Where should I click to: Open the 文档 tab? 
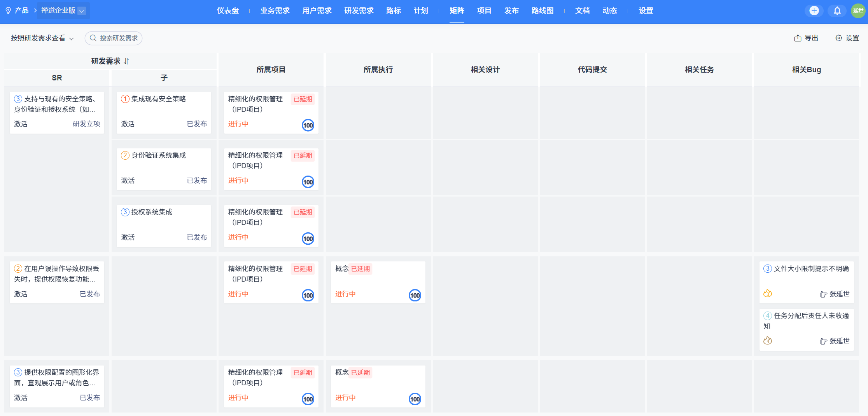(583, 11)
